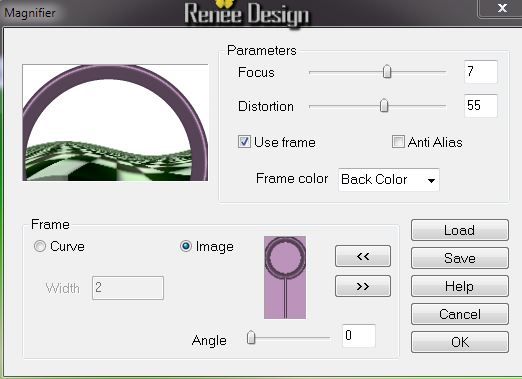Screen dimensions: 522x379
Task: Click the Save button
Action: tap(460, 258)
